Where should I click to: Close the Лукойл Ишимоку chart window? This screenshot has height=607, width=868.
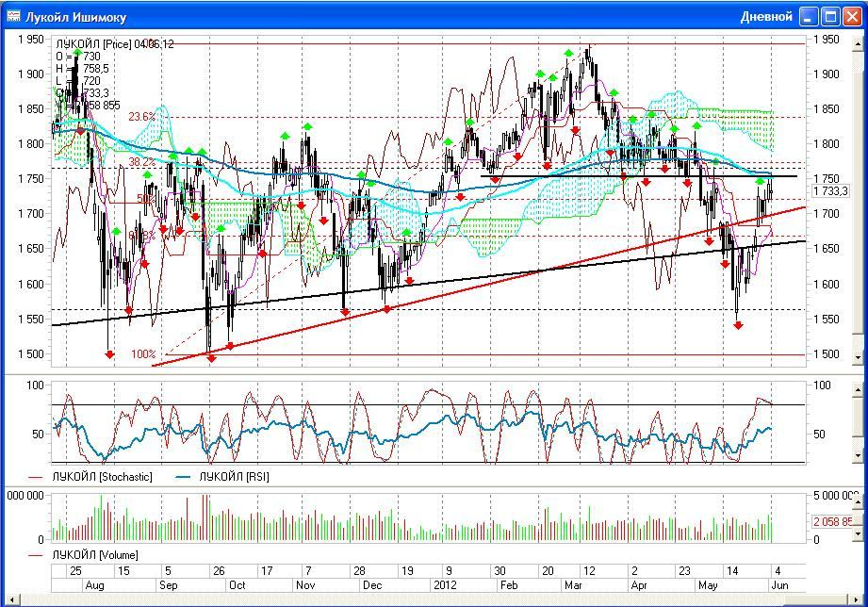click(x=852, y=17)
